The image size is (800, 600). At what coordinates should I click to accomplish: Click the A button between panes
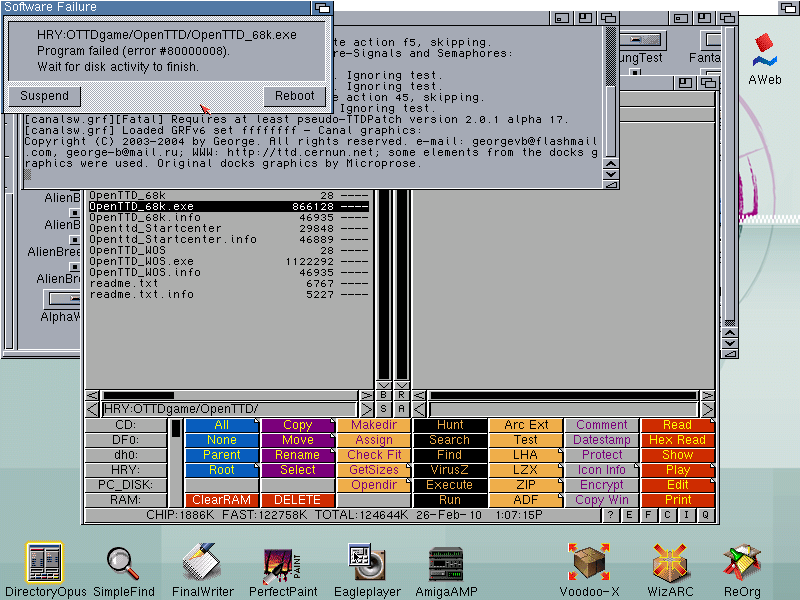pos(402,409)
